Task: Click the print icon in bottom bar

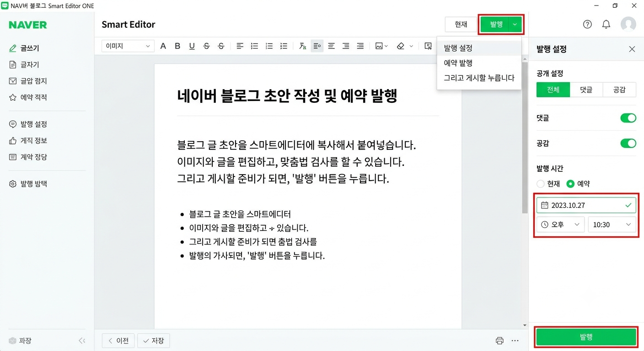Action: (499, 340)
